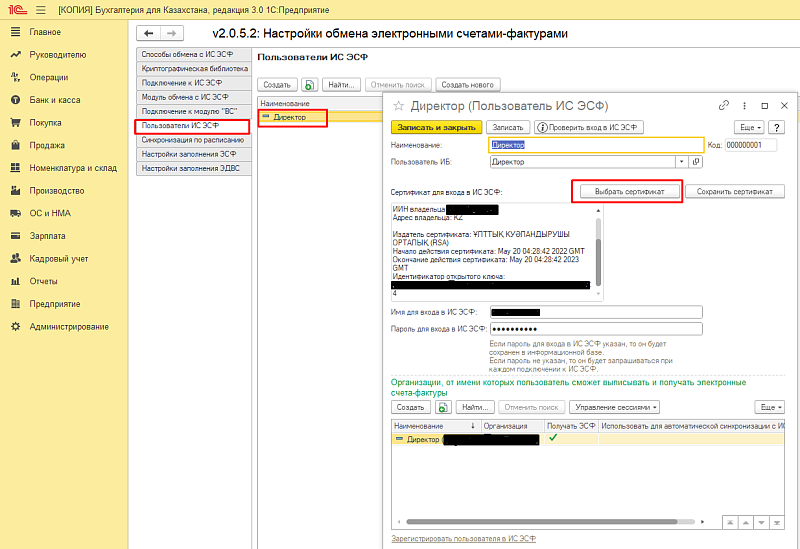Image resolution: width=800 pixels, height=549 pixels.
Task: Add Директор form to favorites star
Action: 399,105
